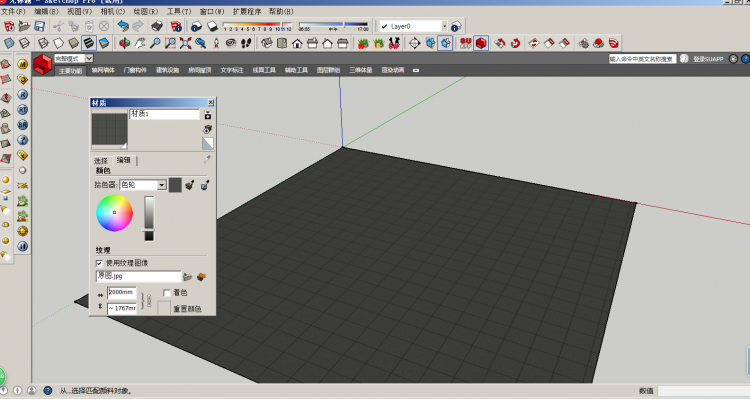Click the Layer Manager icon beside Layer0
750x399 pixels.
[x=456, y=26]
